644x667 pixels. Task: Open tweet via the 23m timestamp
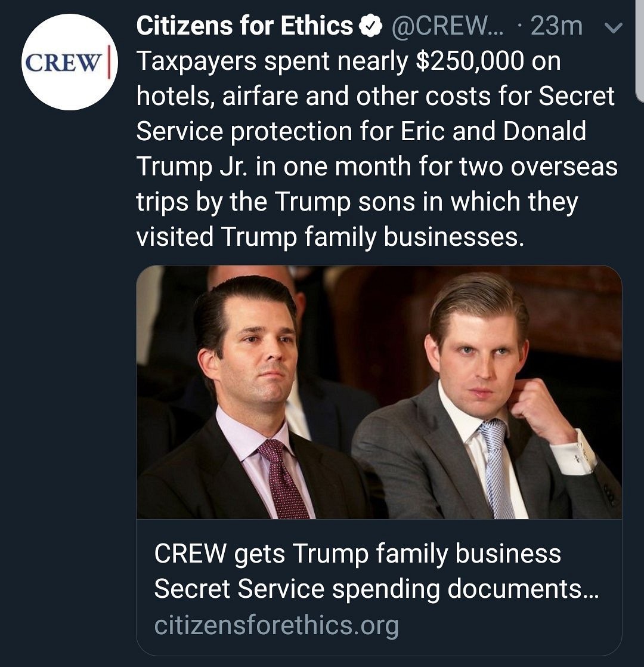coord(556,26)
